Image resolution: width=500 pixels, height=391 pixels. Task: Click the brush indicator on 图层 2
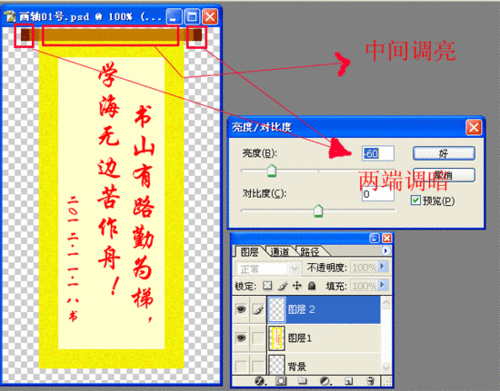pos(258,310)
